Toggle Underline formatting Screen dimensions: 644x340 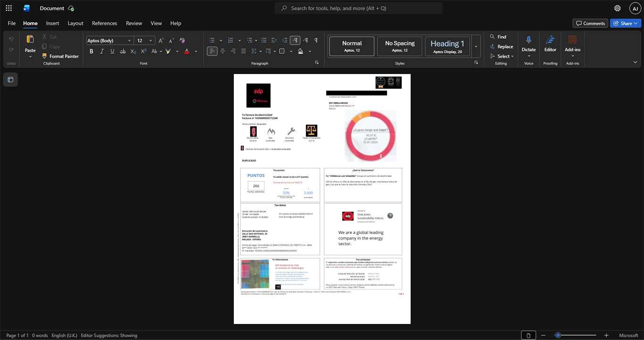click(x=112, y=51)
